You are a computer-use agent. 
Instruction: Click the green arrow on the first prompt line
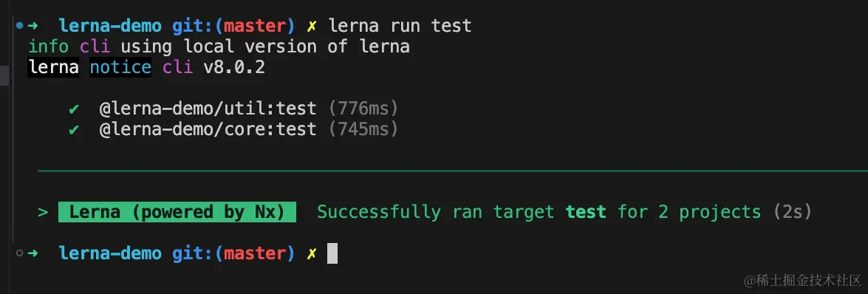point(33,25)
